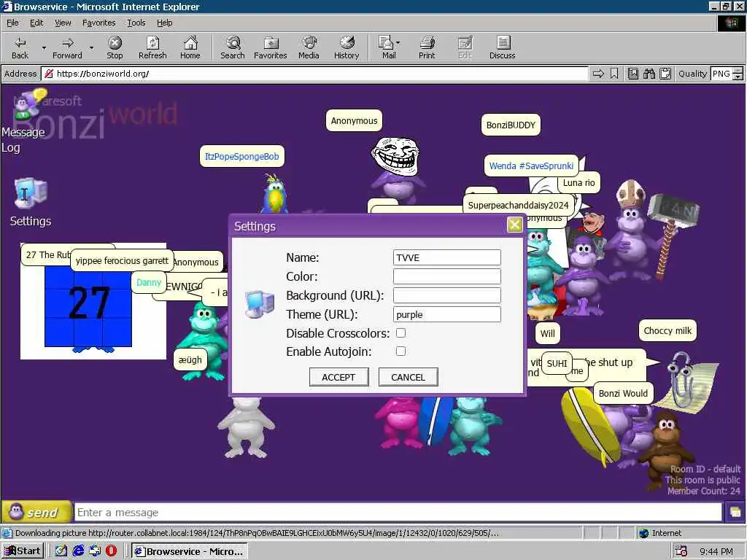The image size is (747, 560).
Task: Click the purple send button
Action: pos(36,512)
